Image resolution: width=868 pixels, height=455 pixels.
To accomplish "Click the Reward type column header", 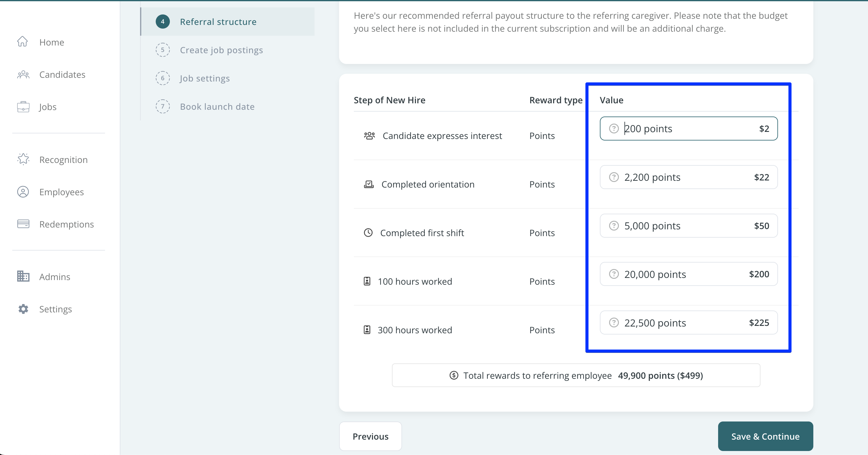I will [556, 100].
